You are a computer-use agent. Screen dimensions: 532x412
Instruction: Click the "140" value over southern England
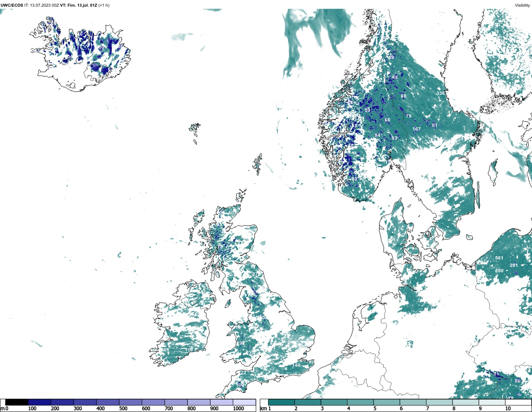point(296,365)
